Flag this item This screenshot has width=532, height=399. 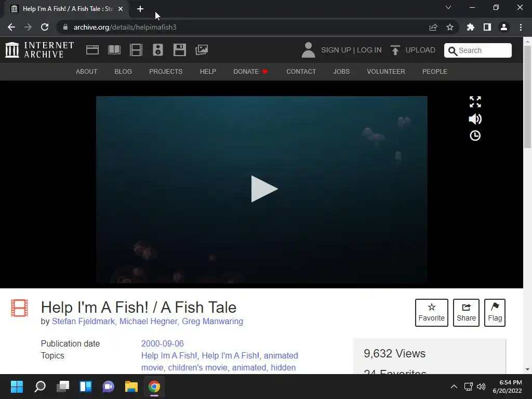pyautogui.click(x=495, y=313)
